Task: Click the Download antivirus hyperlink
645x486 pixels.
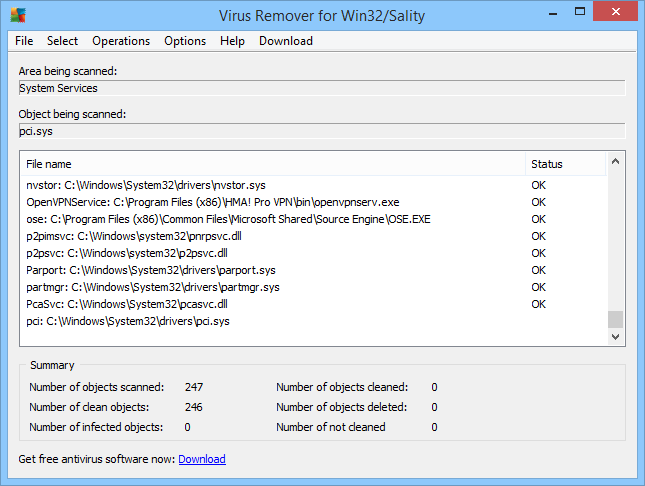Action: (202, 459)
